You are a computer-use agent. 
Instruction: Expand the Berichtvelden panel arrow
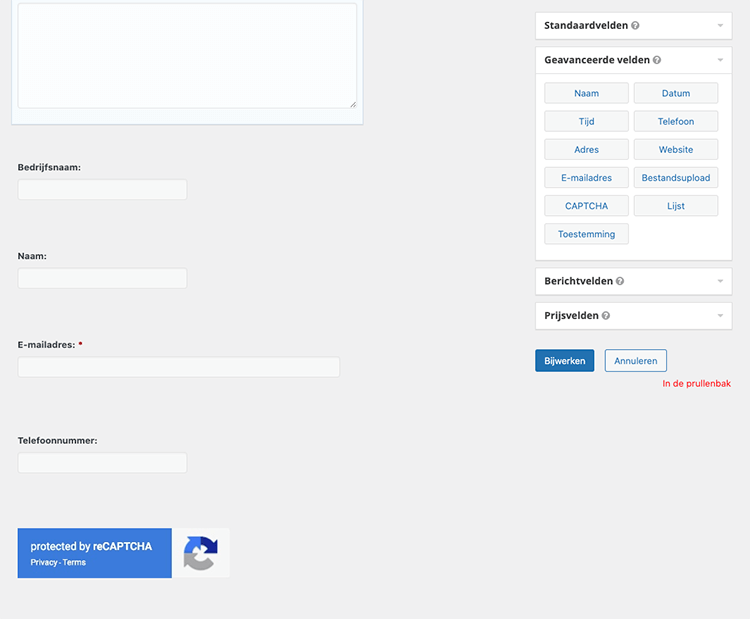(x=720, y=281)
